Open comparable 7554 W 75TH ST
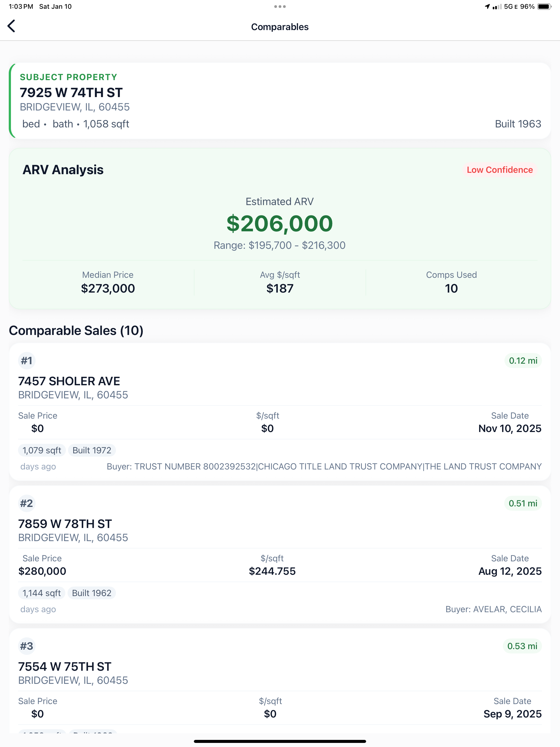The height and width of the screenshot is (747, 560). pos(280,681)
